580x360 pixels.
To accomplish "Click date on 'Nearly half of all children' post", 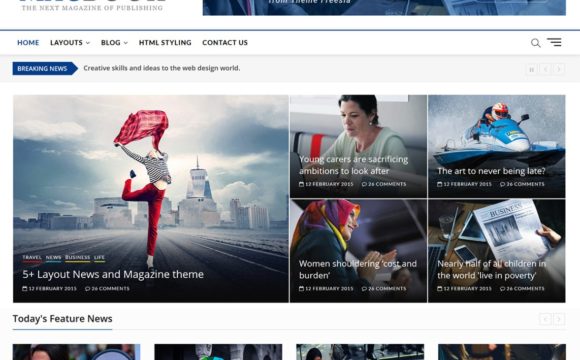I will [465, 289].
